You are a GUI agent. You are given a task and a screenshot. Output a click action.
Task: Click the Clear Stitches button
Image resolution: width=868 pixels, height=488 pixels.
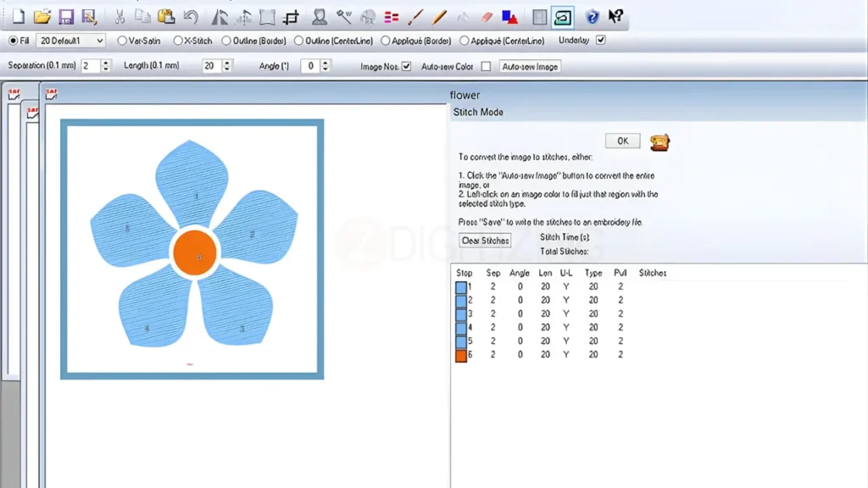(x=484, y=240)
